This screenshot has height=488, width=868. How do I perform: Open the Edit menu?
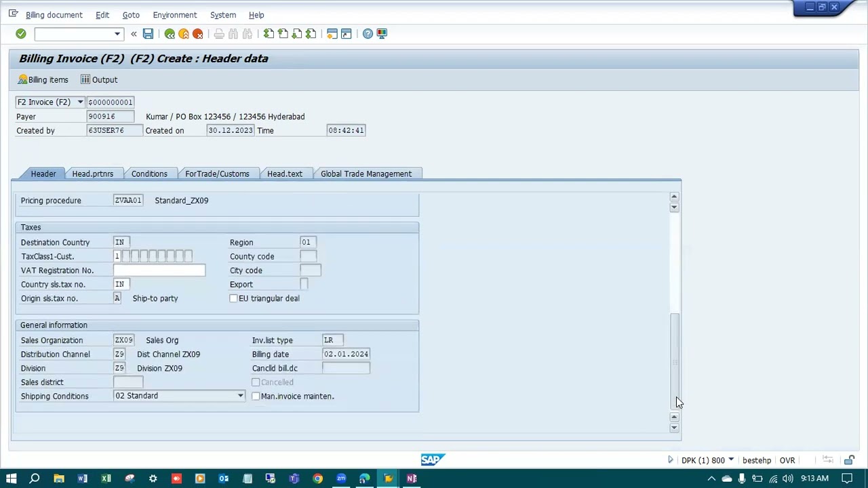102,15
